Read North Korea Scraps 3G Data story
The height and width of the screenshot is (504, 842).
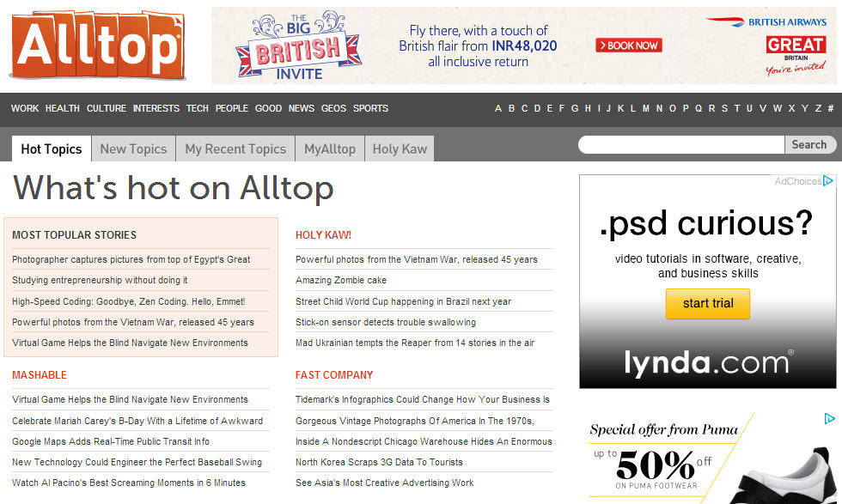(379, 462)
